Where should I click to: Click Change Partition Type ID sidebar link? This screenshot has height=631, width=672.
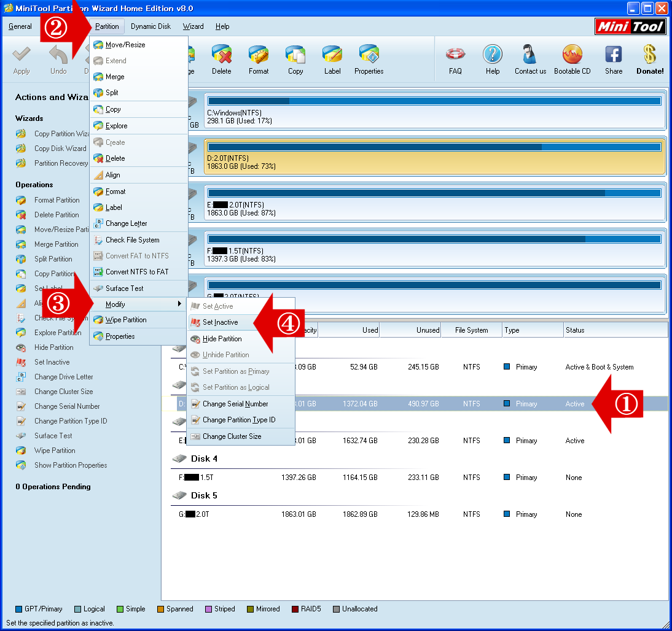pyautogui.click(x=71, y=421)
